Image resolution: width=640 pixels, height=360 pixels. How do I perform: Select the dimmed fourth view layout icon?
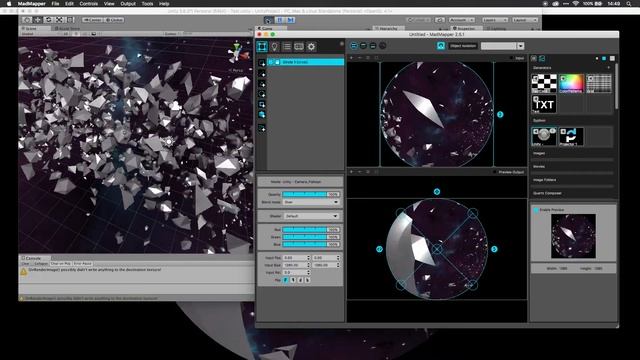pyautogui.click(x=382, y=46)
